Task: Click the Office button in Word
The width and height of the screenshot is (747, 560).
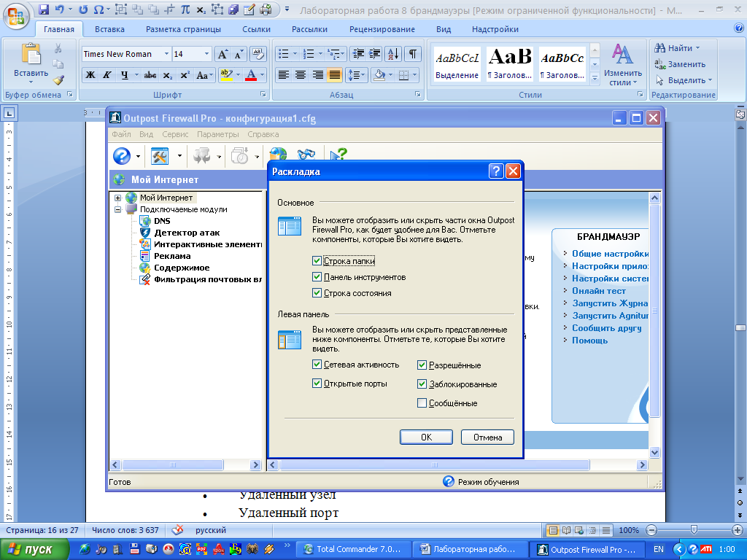Action: (17, 17)
